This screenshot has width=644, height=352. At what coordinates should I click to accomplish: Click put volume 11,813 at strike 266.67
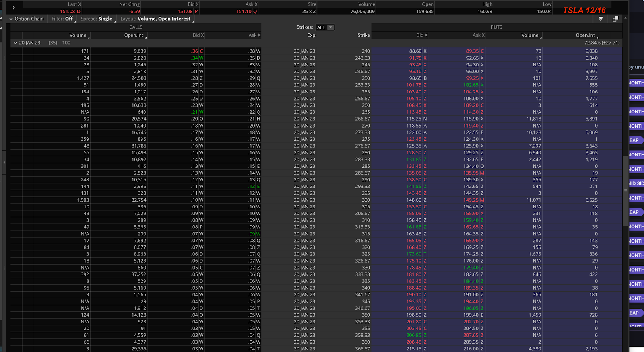534,119
